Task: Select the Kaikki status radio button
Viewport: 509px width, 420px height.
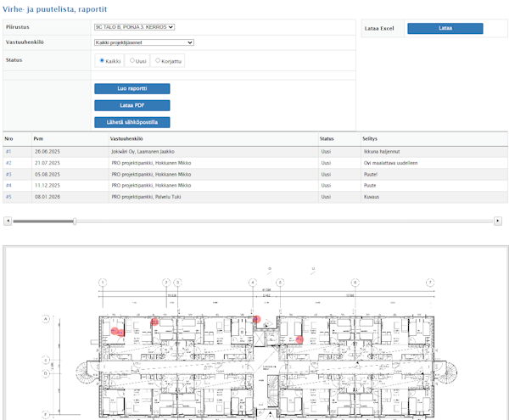Action: [103, 60]
